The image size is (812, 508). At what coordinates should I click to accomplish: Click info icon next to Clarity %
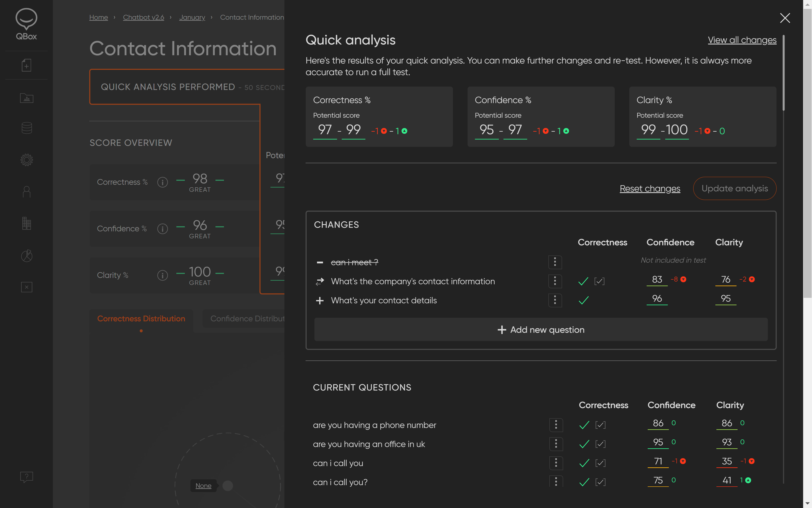pos(162,276)
